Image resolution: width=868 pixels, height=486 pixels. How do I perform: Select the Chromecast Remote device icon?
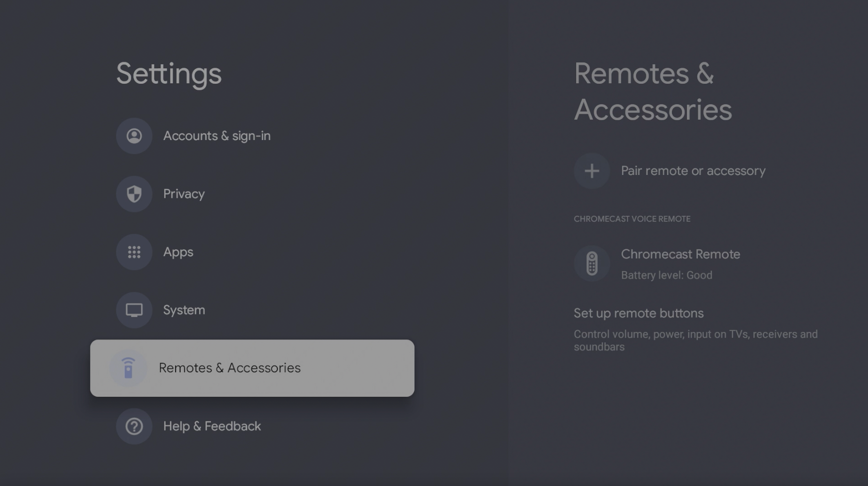[x=592, y=263]
